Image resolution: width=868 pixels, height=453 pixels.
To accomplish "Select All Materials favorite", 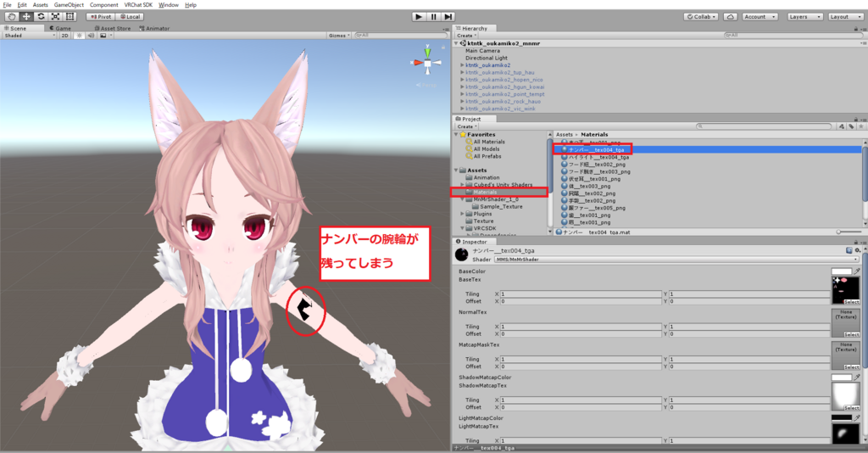I will [489, 142].
